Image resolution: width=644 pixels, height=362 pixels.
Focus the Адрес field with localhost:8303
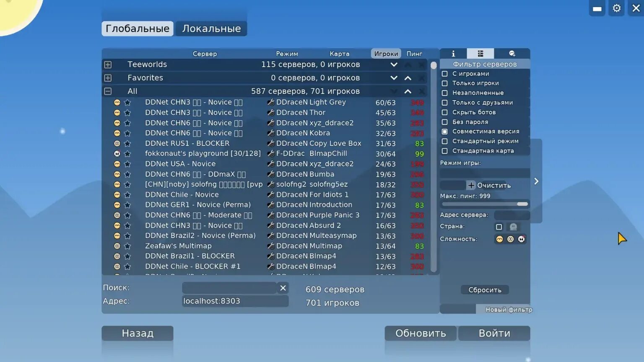235,301
